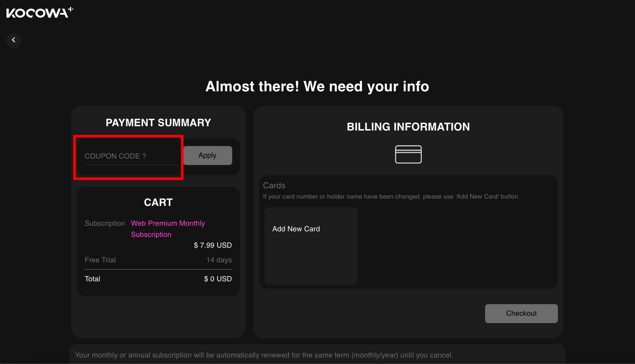This screenshot has height=364, width=635.
Task: Click the KOCOWA+ logo
Action: 40,13
